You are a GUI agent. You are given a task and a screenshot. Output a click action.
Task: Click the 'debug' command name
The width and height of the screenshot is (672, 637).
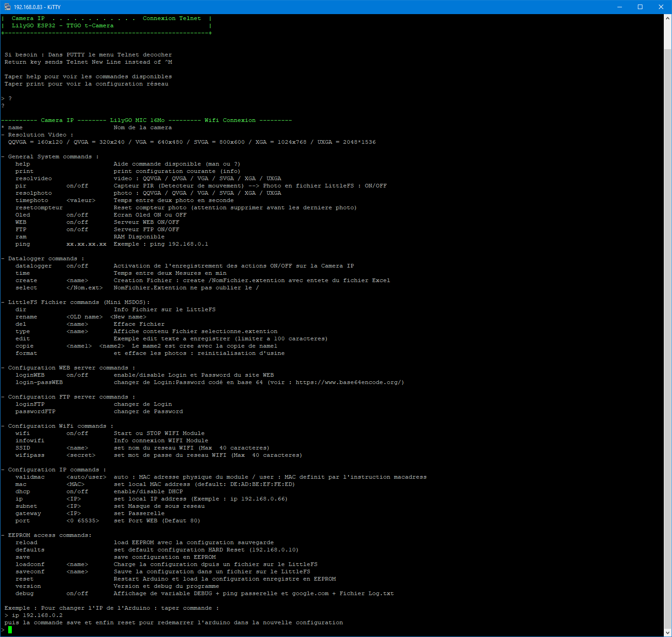click(25, 593)
